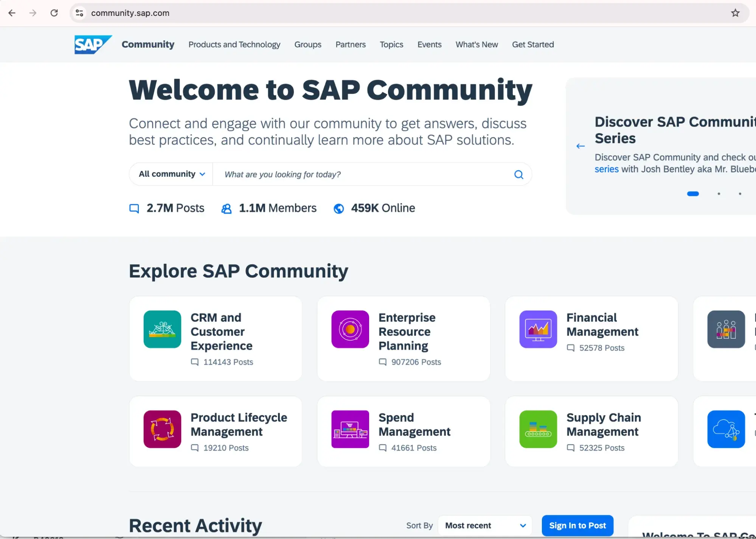
Task: Click the 2.7M Posts statistic
Action: click(175, 208)
